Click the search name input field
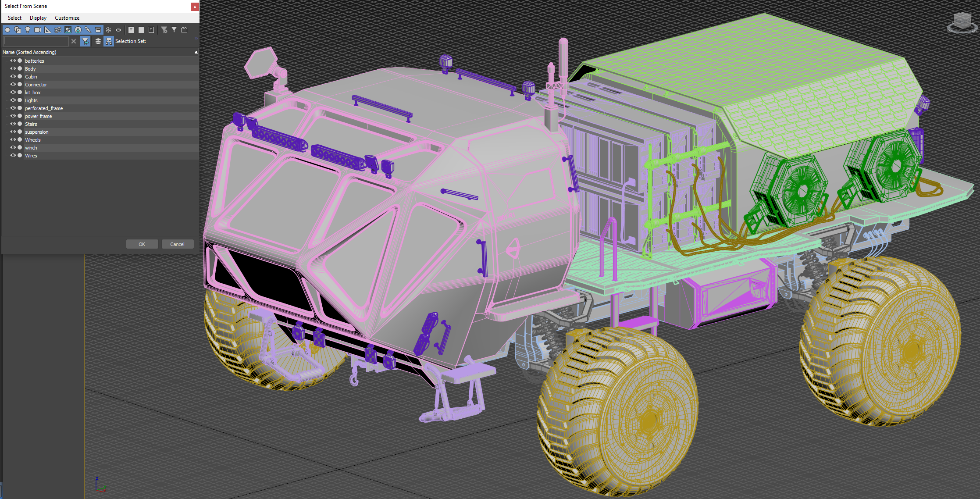980x499 pixels. coord(36,41)
